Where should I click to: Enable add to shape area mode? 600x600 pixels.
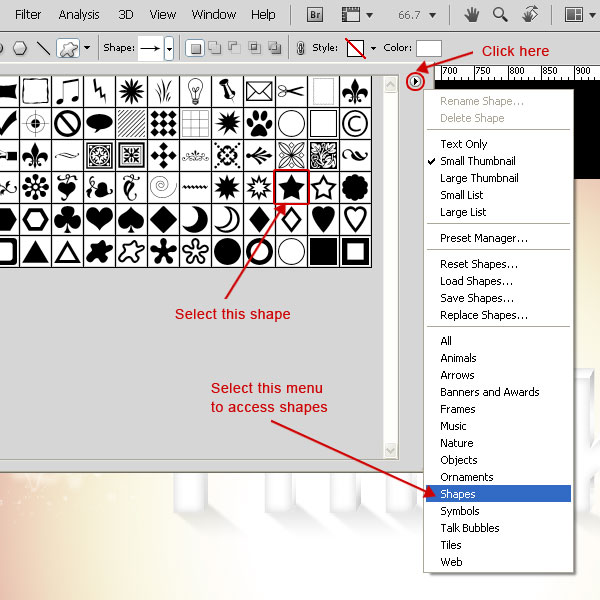(x=215, y=48)
